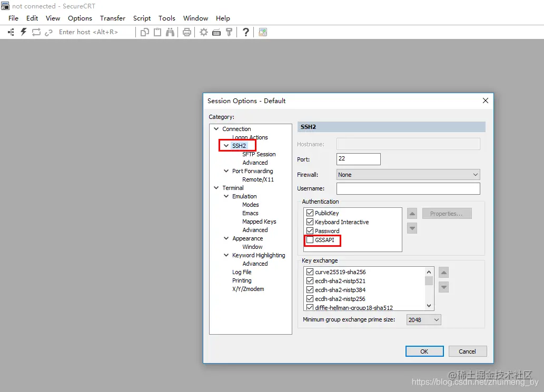Screen dimensions: 544x392
Task: Click the OK button
Action: [424, 351]
